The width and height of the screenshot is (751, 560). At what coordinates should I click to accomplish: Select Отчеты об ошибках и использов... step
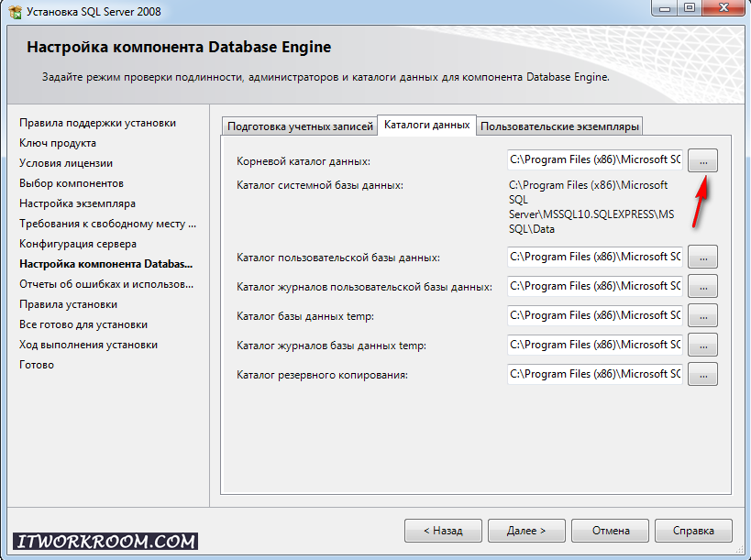(x=106, y=284)
